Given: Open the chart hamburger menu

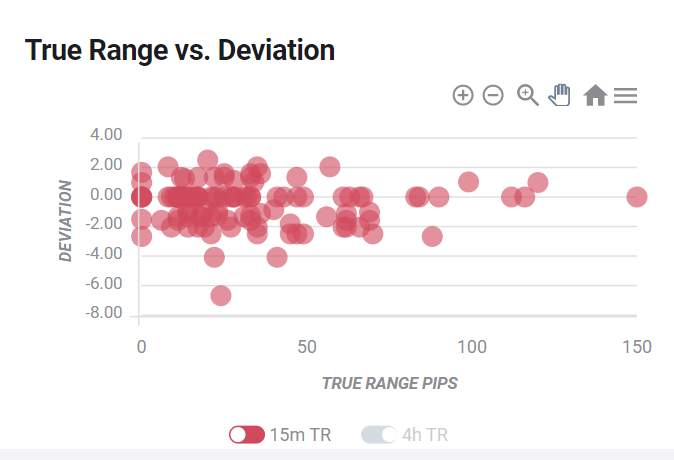Looking at the screenshot, I should (625, 95).
